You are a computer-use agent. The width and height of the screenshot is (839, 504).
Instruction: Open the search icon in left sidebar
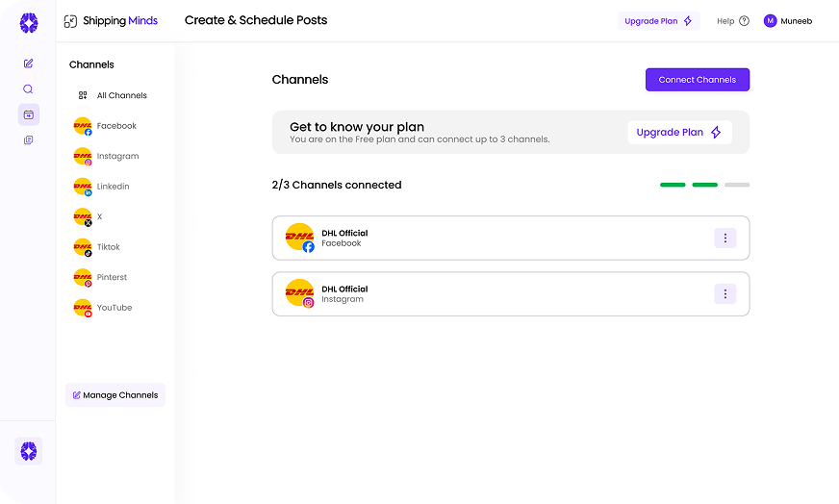[29, 89]
